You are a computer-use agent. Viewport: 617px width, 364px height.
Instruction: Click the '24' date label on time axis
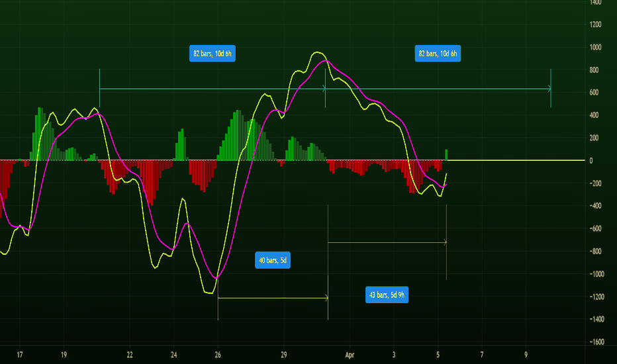point(174,355)
